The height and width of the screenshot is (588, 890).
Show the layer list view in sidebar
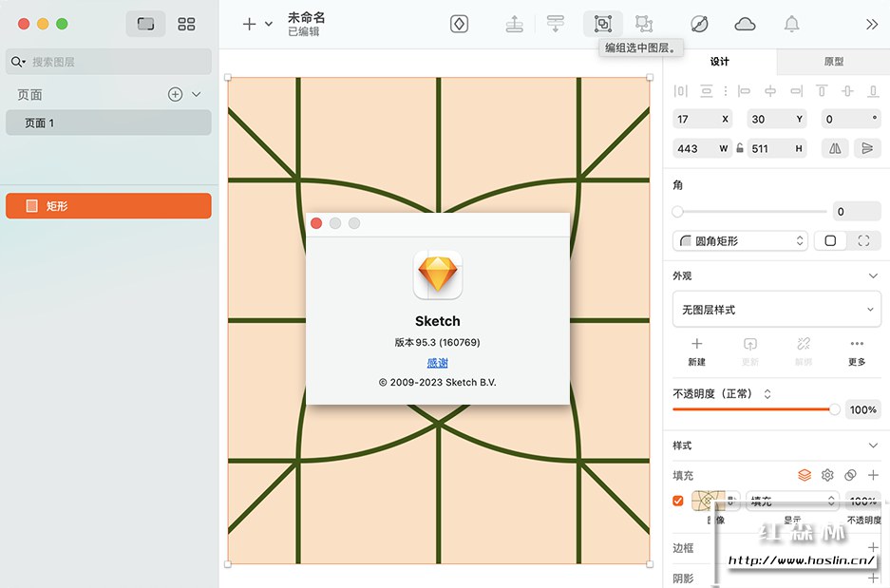click(145, 24)
